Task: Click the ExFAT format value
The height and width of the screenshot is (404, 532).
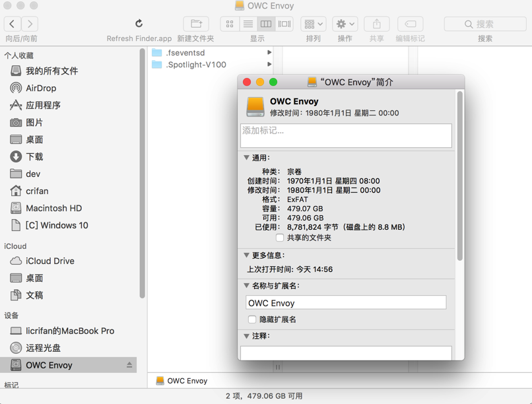Action: tap(298, 199)
